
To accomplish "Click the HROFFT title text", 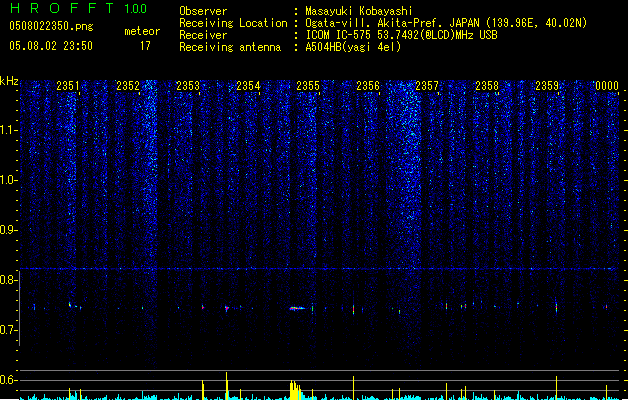I will [x=62, y=8].
